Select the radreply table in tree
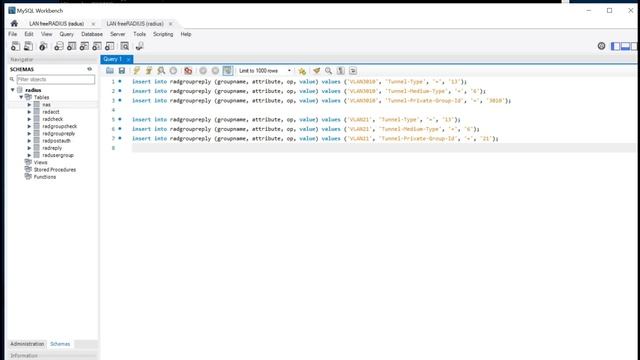 [x=52, y=148]
